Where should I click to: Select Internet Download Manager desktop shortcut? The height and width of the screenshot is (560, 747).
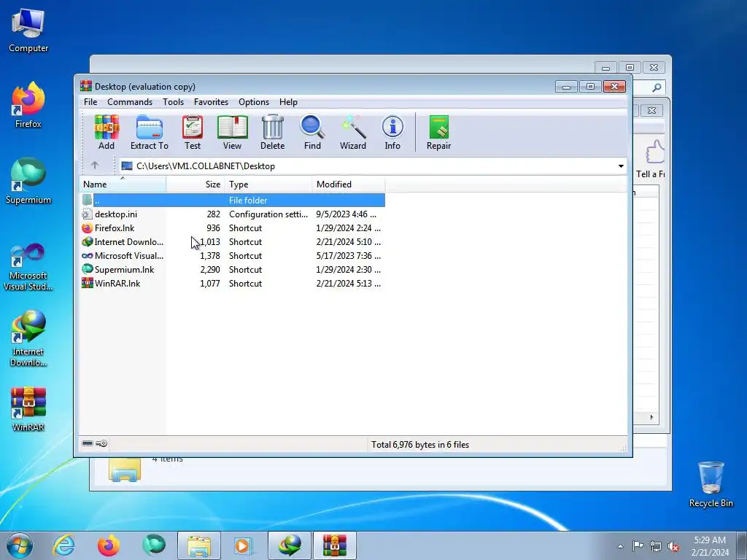coord(28,338)
